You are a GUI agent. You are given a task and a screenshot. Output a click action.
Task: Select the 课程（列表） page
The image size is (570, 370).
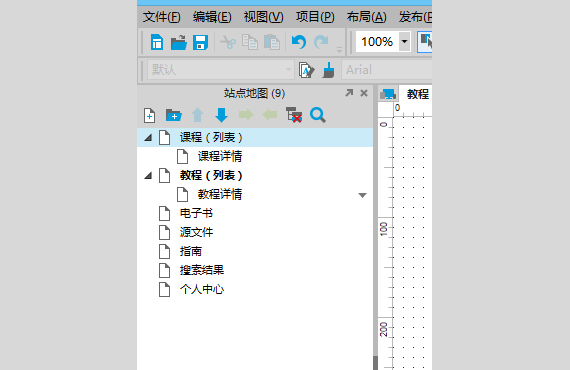click(x=255, y=137)
